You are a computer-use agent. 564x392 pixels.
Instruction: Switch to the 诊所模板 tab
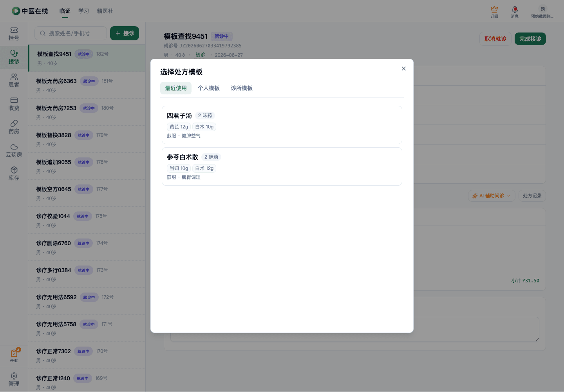click(242, 88)
